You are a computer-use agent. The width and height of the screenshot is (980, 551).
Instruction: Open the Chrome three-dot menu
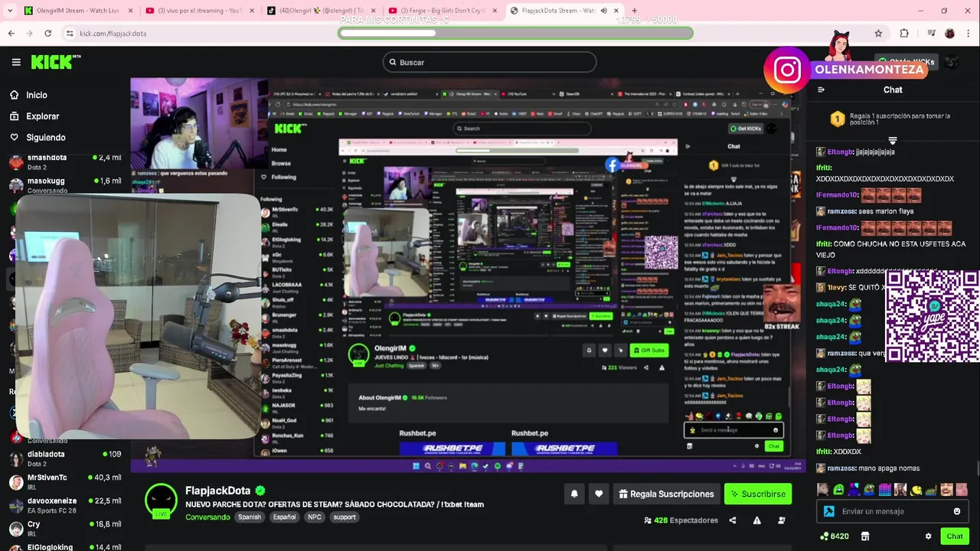pyautogui.click(x=969, y=34)
